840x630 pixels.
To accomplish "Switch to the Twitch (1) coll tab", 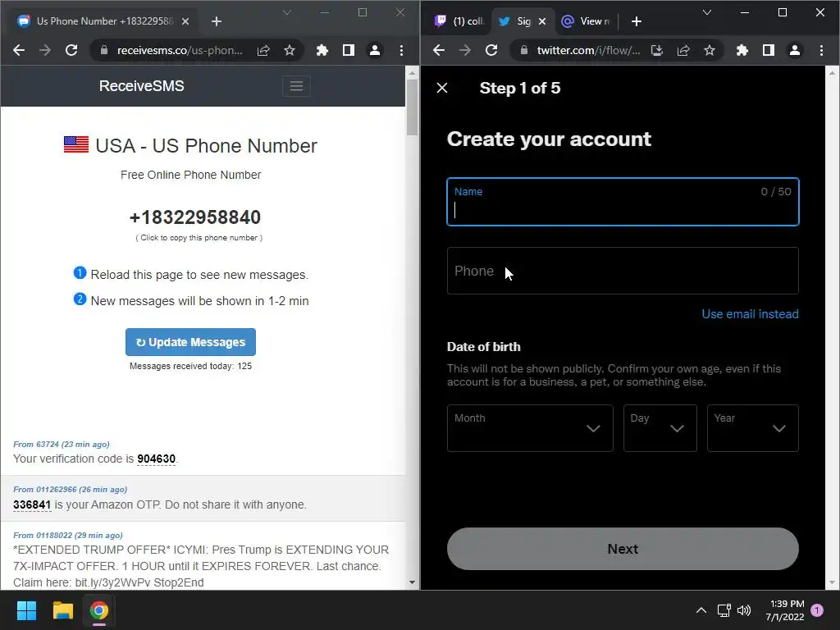I will click(x=459, y=21).
